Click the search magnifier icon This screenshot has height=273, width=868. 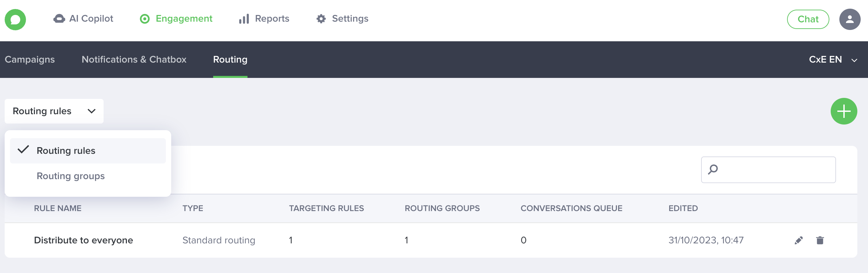713,169
